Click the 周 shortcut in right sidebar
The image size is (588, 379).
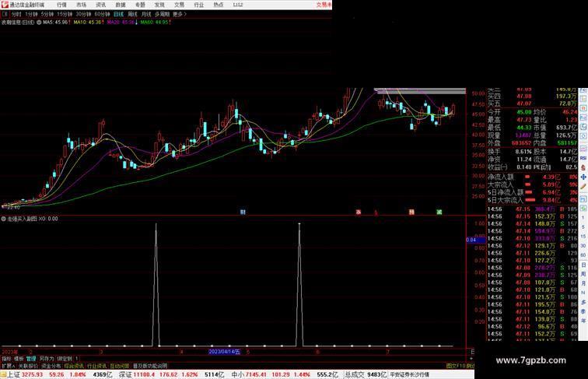click(x=583, y=274)
